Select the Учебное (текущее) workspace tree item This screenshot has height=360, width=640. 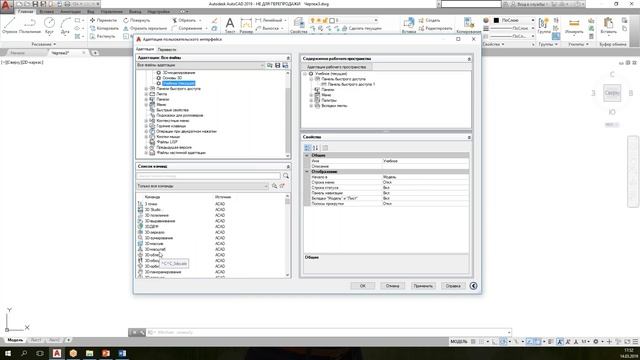pyautogui.click(x=178, y=83)
